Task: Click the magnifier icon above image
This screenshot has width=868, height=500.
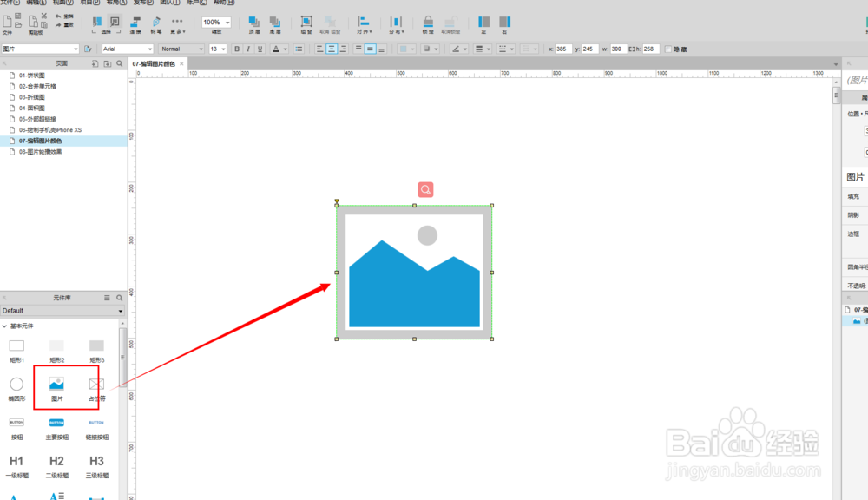Action: pos(425,190)
